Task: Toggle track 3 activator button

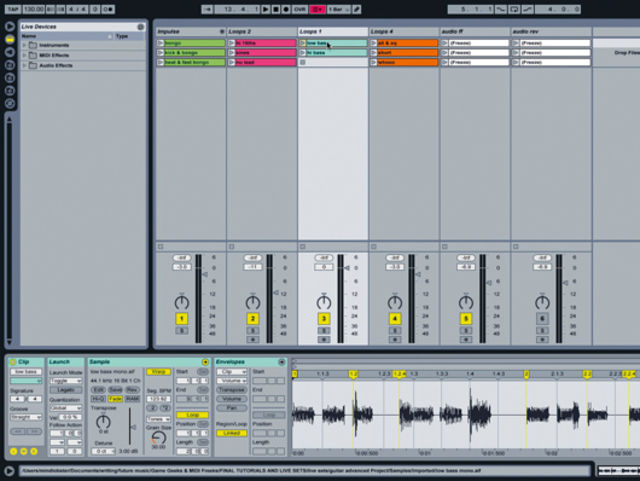Action: coord(324,318)
